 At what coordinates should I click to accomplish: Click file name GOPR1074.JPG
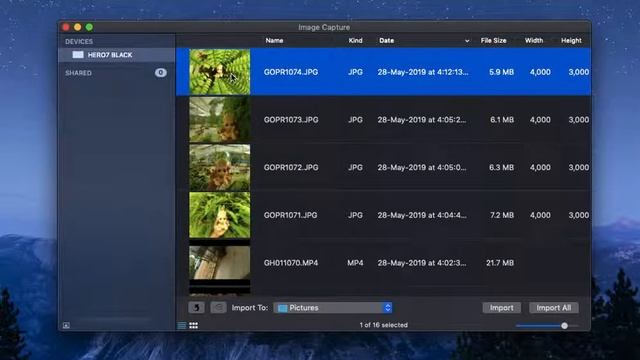pos(291,72)
